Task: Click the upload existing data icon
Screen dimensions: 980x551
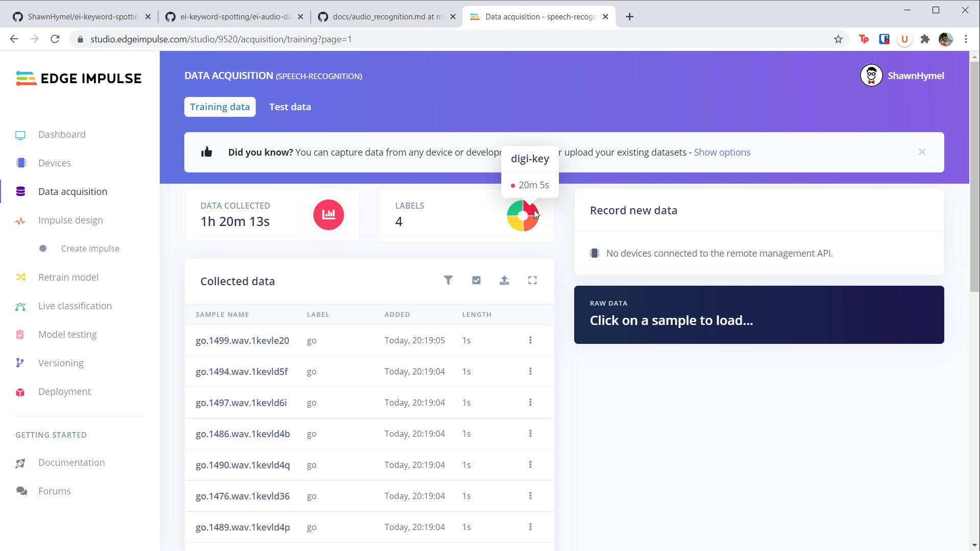Action: pos(504,280)
